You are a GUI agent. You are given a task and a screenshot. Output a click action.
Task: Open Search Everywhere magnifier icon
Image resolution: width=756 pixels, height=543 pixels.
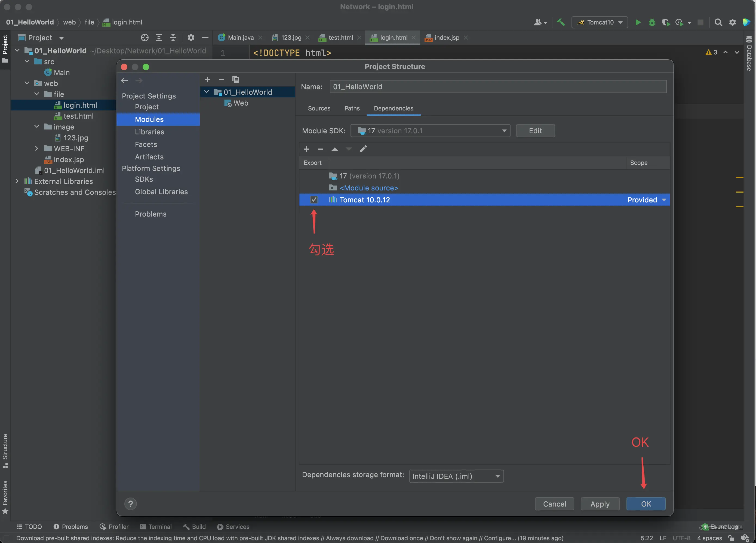(718, 22)
